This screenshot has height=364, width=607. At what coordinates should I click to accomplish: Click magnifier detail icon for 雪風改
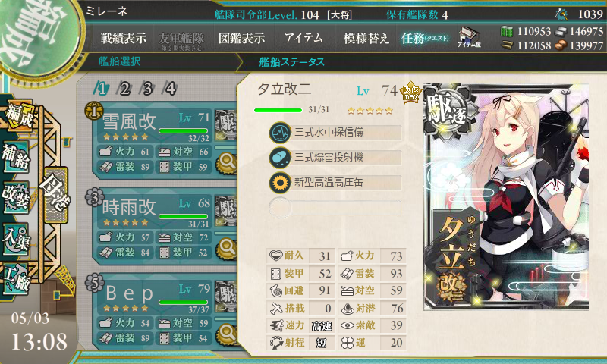226,163
